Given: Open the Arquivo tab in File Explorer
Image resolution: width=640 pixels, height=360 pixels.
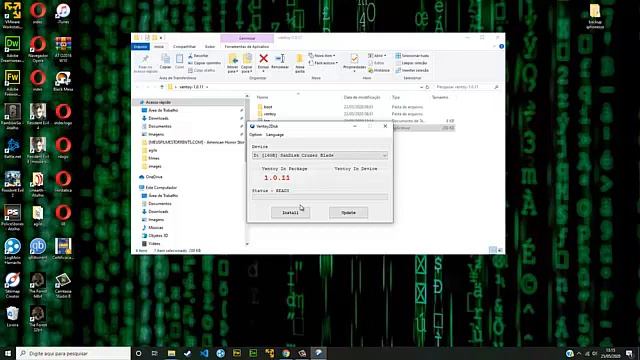Looking at the screenshot, I should 140,47.
